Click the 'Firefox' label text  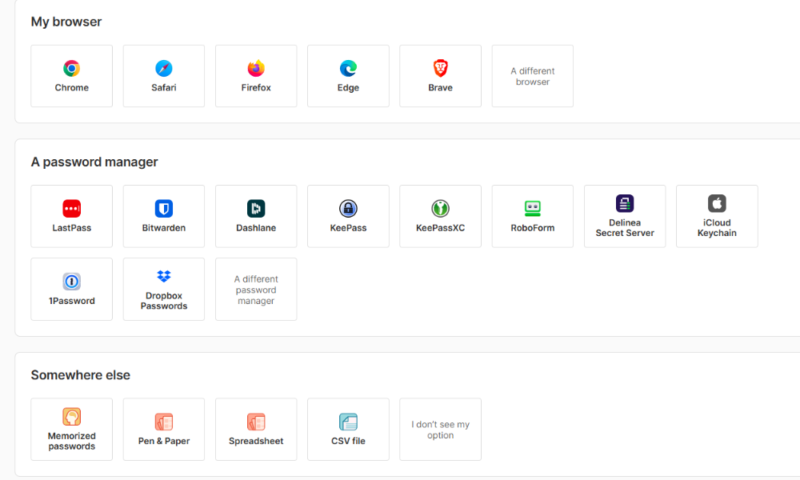(256, 88)
